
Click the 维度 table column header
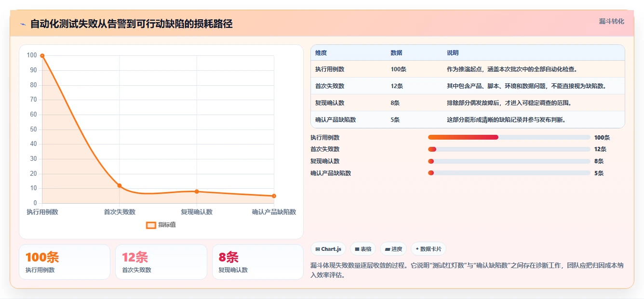click(x=321, y=53)
